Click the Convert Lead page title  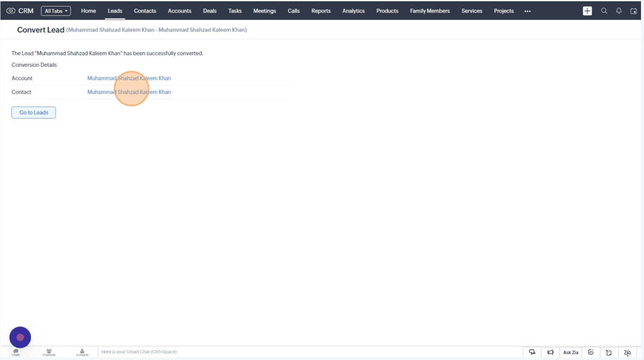[x=40, y=30]
